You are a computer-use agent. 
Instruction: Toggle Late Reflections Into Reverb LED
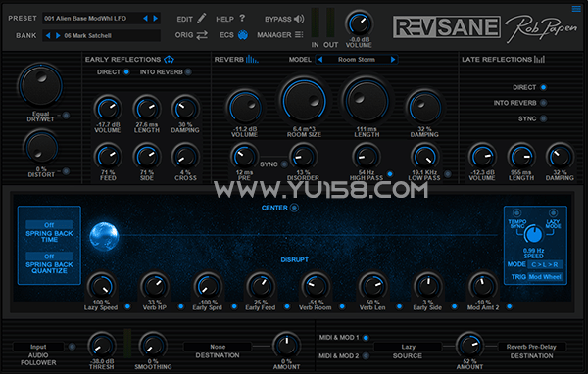click(x=543, y=103)
